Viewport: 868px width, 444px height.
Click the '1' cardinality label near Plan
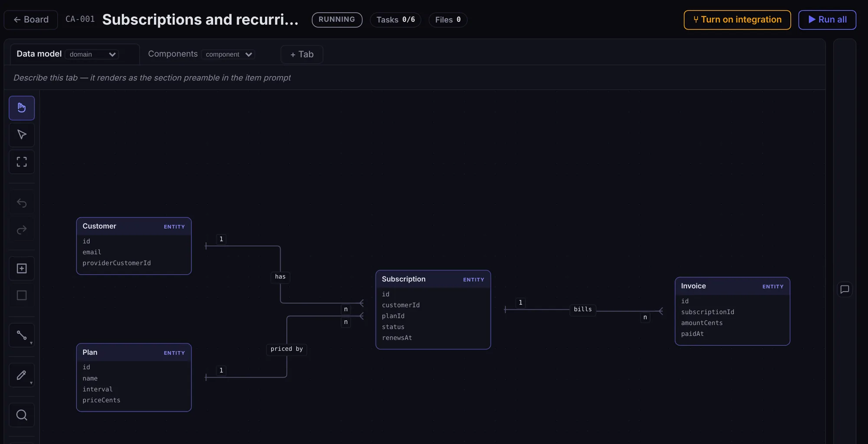click(221, 371)
